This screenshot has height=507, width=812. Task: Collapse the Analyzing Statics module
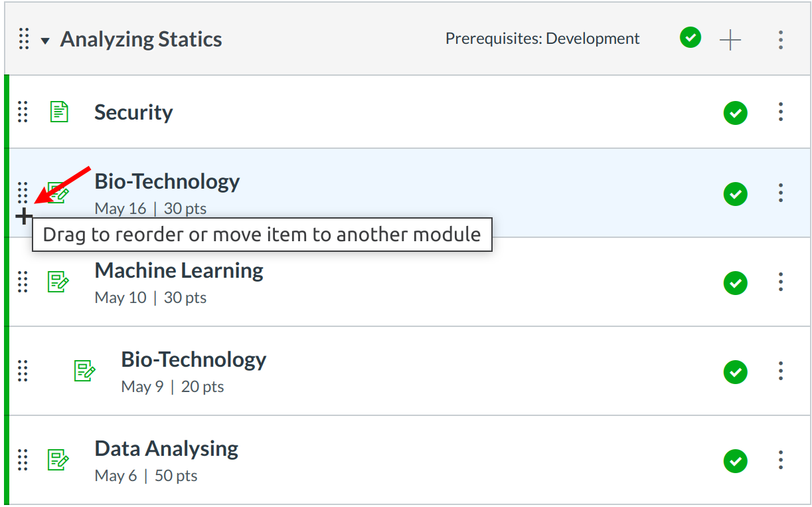(x=45, y=41)
